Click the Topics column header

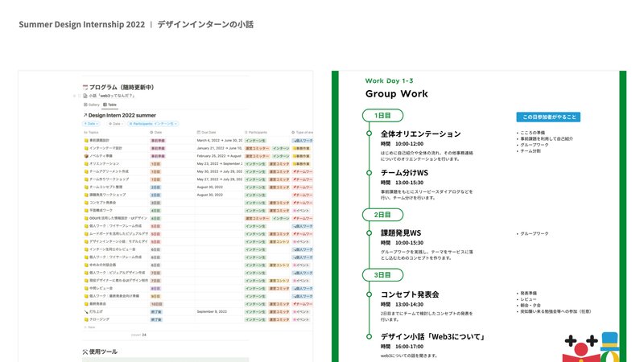click(x=91, y=132)
